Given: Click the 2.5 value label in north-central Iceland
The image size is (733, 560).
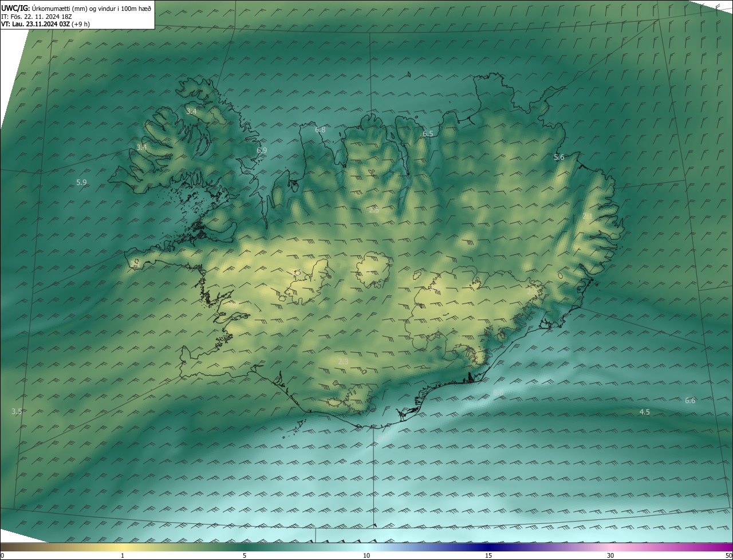Looking at the screenshot, I should pyautogui.click(x=374, y=210).
